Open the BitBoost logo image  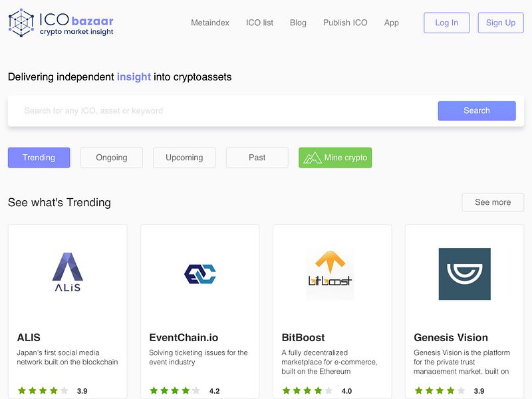(x=330, y=274)
